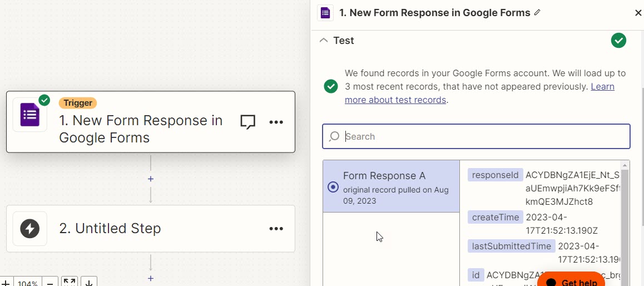This screenshot has width=644, height=286.
Task: Click the green check beside the records message
Action: (331, 86)
